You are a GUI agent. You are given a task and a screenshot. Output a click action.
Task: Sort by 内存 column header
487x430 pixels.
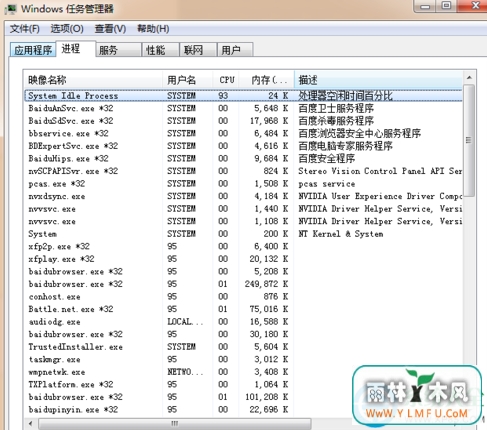(x=267, y=80)
